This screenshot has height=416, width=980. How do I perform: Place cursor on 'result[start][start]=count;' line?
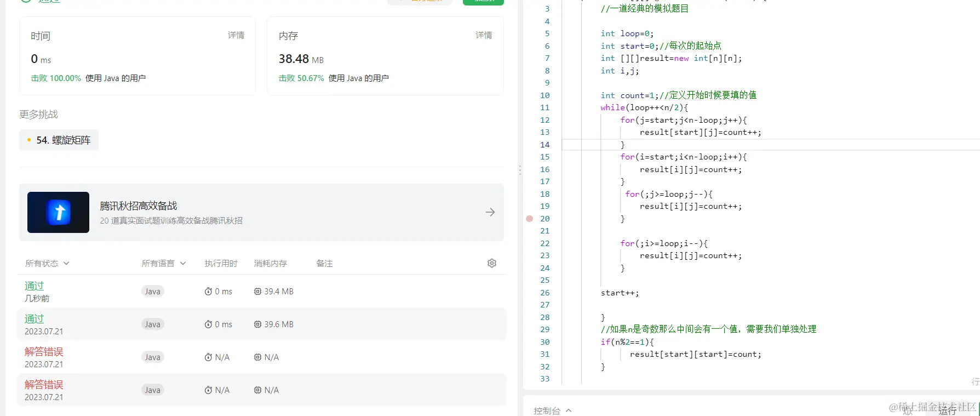coord(696,354)
